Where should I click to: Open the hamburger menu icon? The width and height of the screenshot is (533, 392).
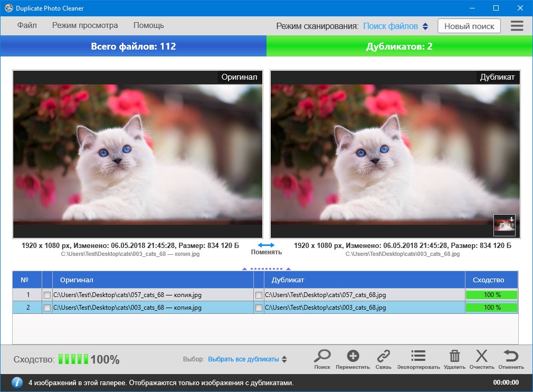pyautogui.click(x=517, y=26)
